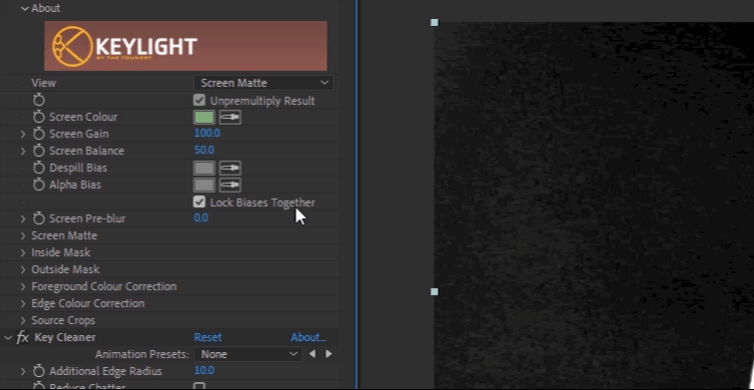Go to next animation preset arrow
Viewport: 754px width, 390px height.
tap(329, 354)
